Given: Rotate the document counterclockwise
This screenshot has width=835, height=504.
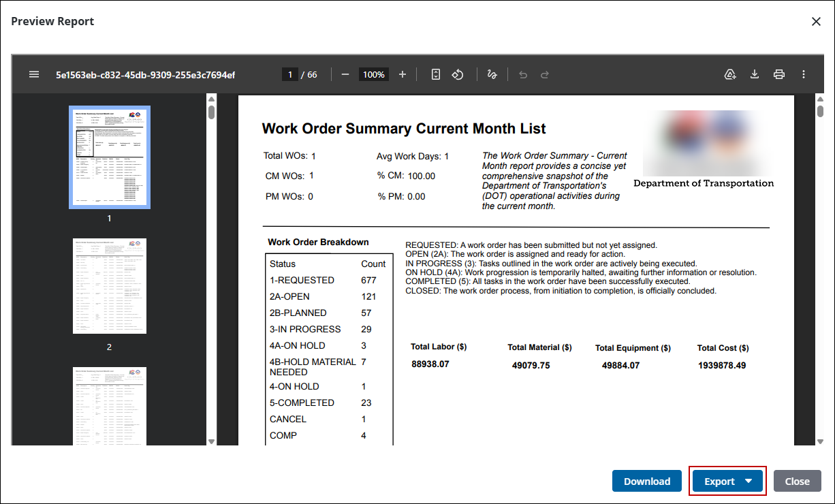Looking at the screenshot, I should click(458, 75).
